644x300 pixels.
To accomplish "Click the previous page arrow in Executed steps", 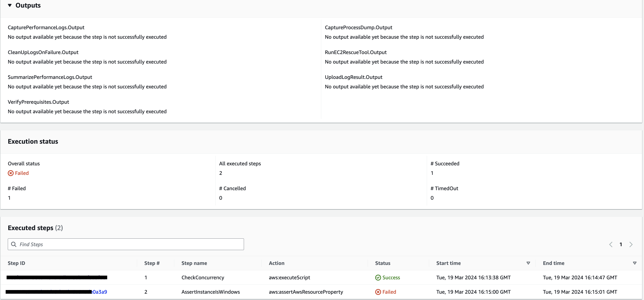I will (x=611, y=244).
